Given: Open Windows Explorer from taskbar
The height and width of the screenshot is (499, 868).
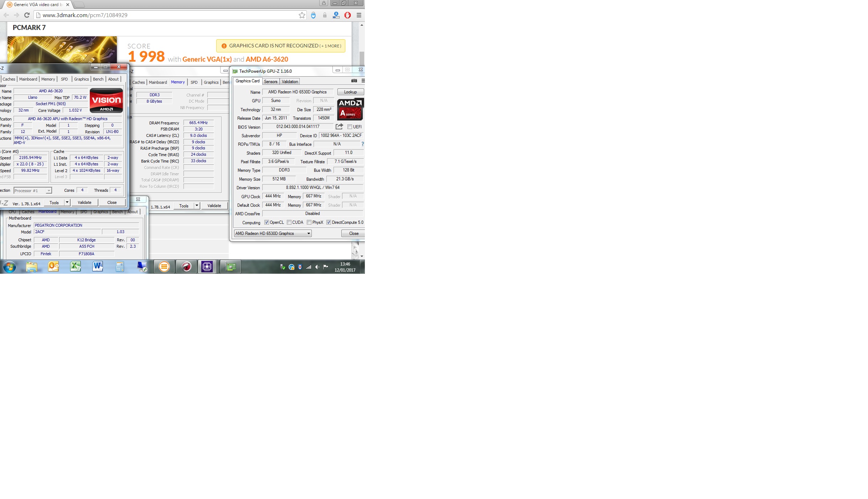Looking at the screenshot, I should point(31,267).
